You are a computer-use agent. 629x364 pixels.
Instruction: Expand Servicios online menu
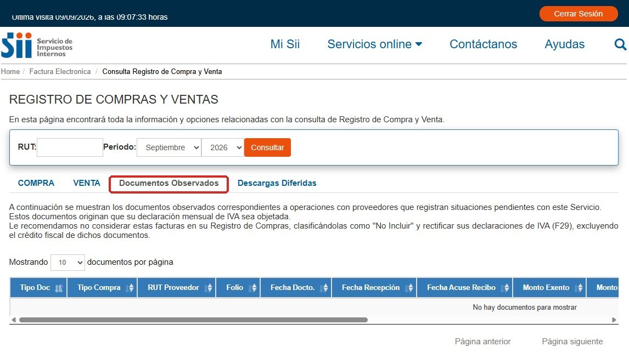coord(375,44)
